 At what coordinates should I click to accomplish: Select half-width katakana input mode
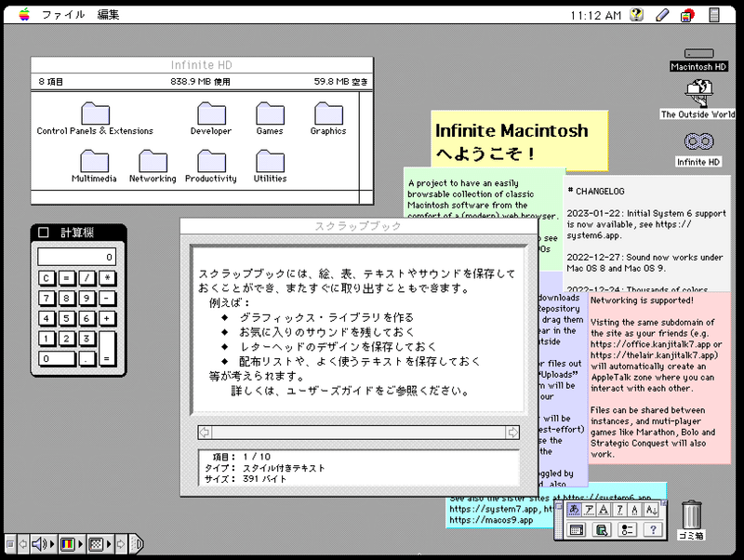pyautogui.click(x=619, y=510)
